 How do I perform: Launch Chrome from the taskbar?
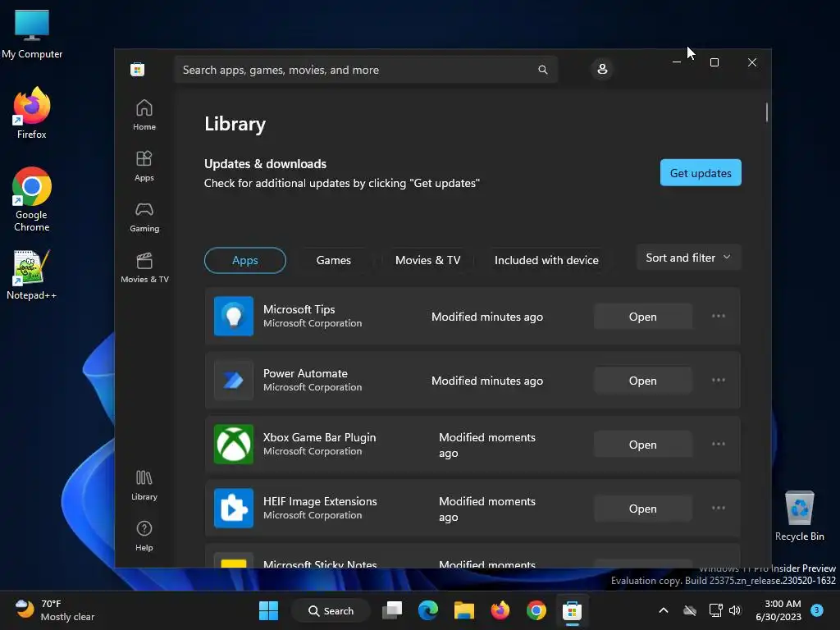(x=536, y=610)
